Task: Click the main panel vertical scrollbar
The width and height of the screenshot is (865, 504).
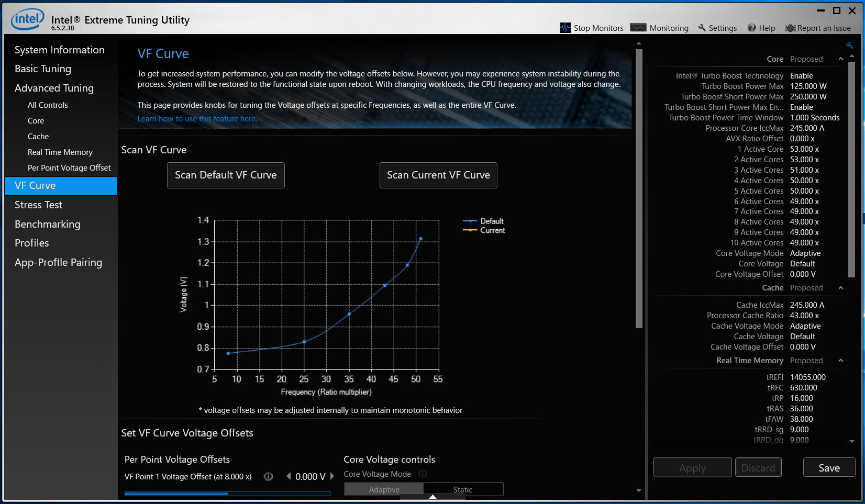Action: tap(638, 188)
